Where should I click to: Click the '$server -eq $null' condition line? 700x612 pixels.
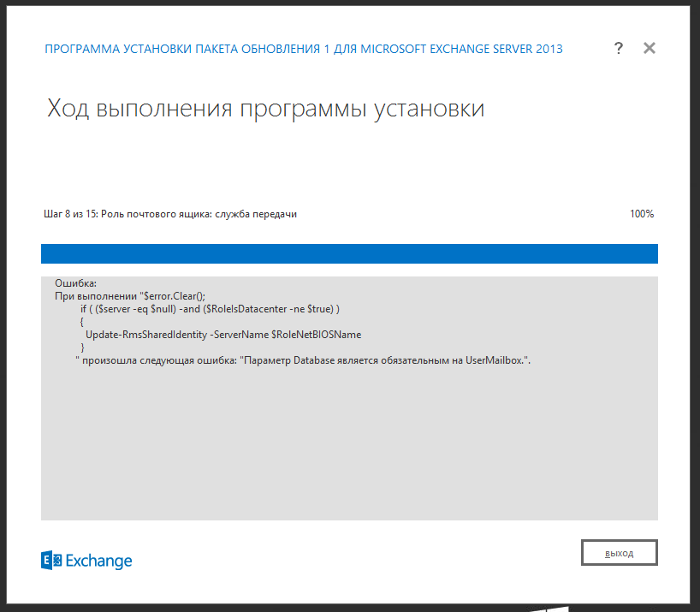[210, 309]
